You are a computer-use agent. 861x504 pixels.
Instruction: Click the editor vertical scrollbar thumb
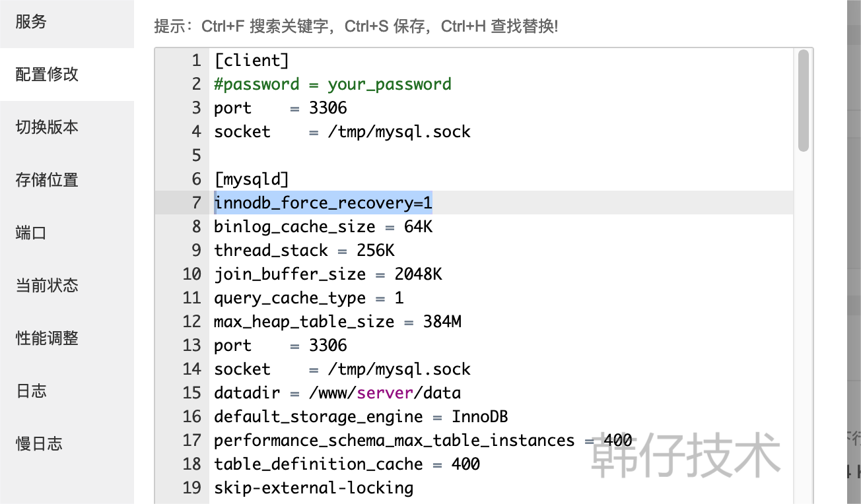click(x=804, y=101)
